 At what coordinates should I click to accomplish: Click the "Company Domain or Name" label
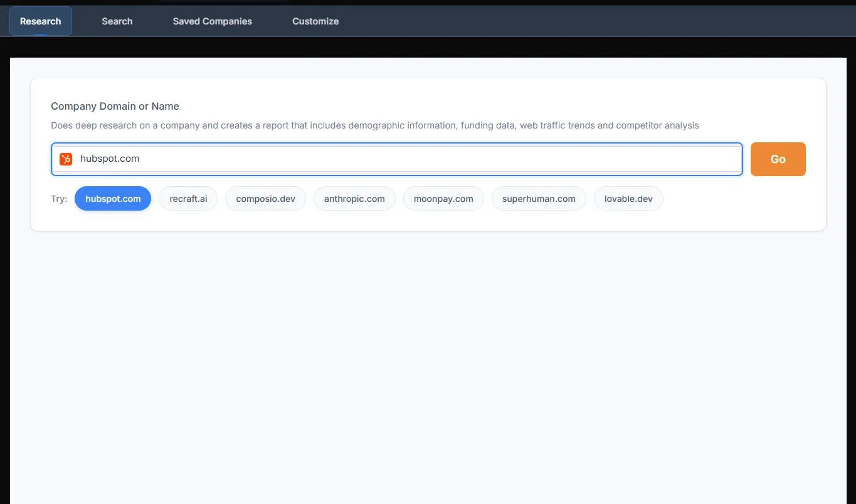click(x=115, y=107)
